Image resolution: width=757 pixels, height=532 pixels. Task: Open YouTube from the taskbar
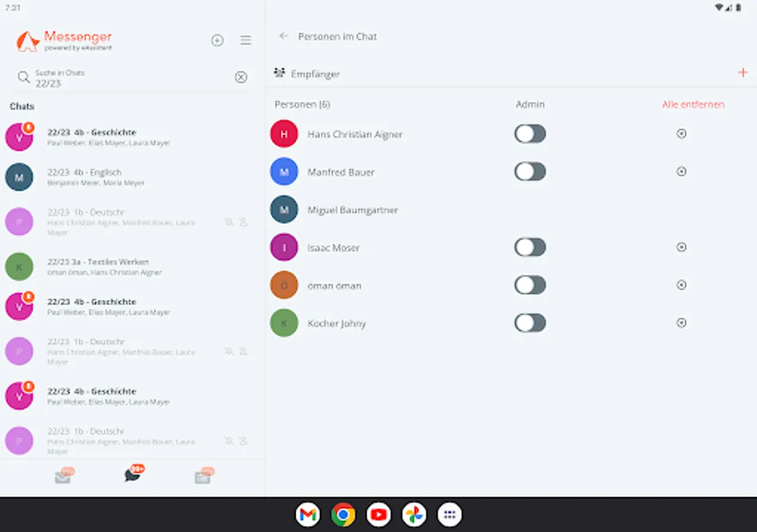(x=378, y=514)
